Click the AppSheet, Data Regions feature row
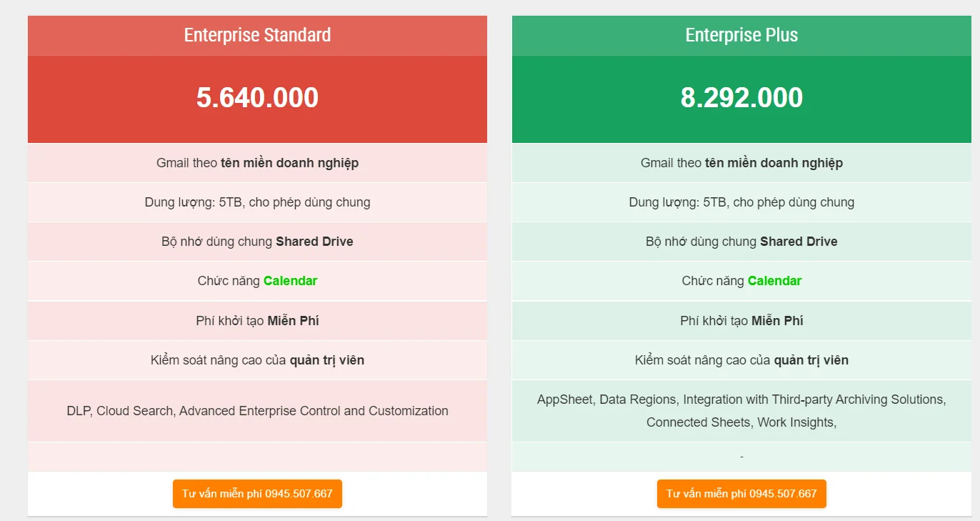The height and width of the screenshot is (521, 980). 741,411
